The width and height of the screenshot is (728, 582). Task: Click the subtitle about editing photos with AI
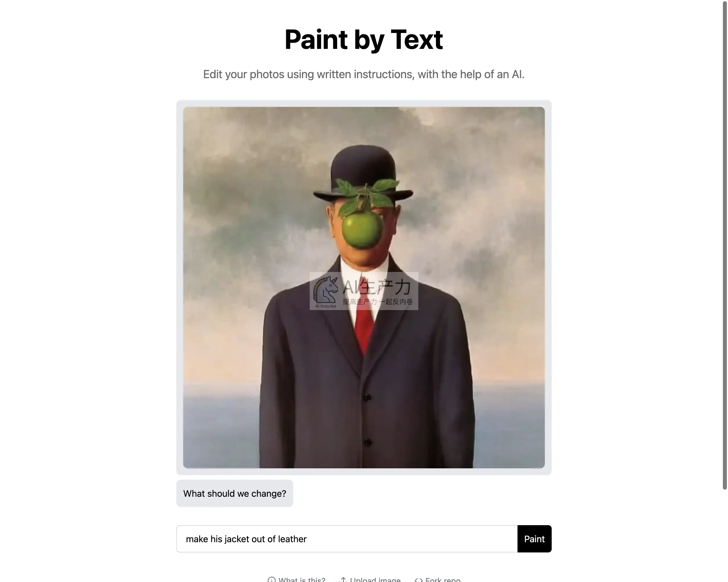[x=364, y=74]
